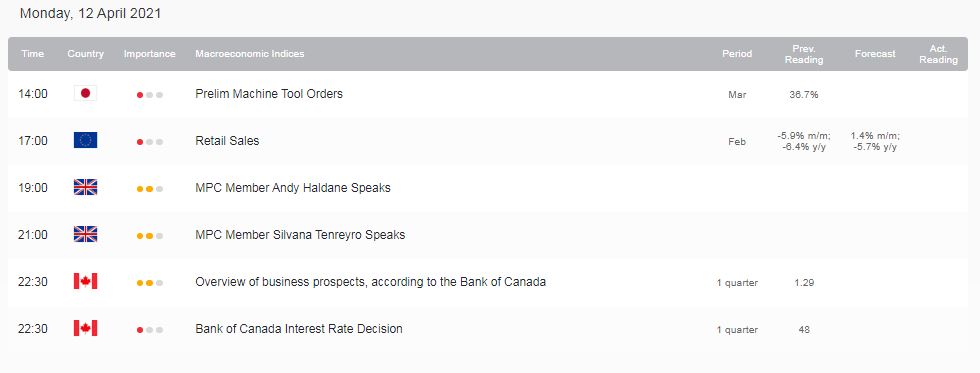Open Bank of Canada Interest Rate Decision
The width and height of the screenshot is (980, 373).
click(299, 329)
